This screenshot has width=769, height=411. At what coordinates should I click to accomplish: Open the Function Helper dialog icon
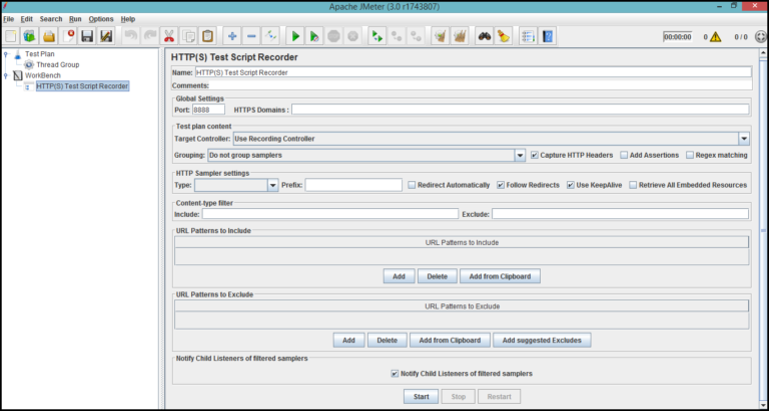pyautogui.click(x=528, y=36)
